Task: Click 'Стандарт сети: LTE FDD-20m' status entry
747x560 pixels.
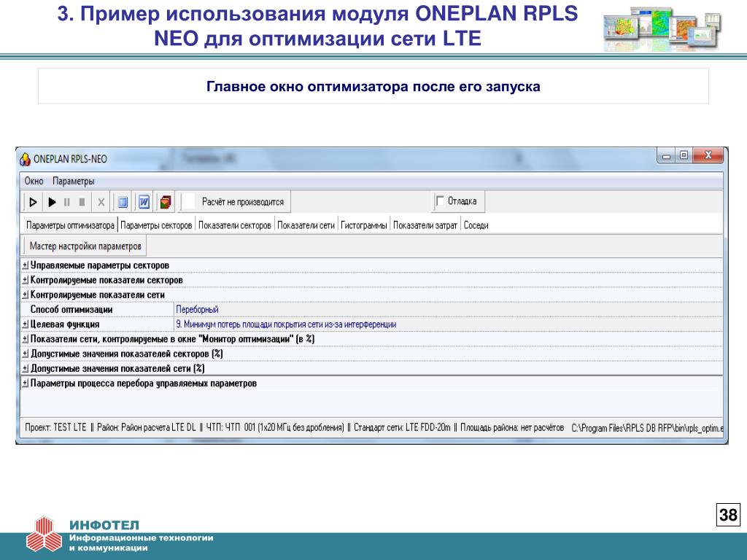Action: [x=402, y=427]
